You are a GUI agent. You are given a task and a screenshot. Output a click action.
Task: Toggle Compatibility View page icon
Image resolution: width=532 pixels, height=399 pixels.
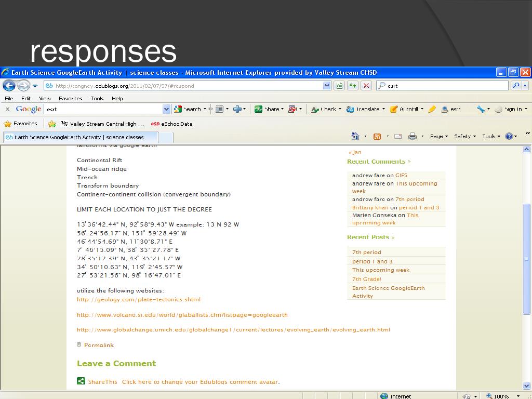click(339, 86)
